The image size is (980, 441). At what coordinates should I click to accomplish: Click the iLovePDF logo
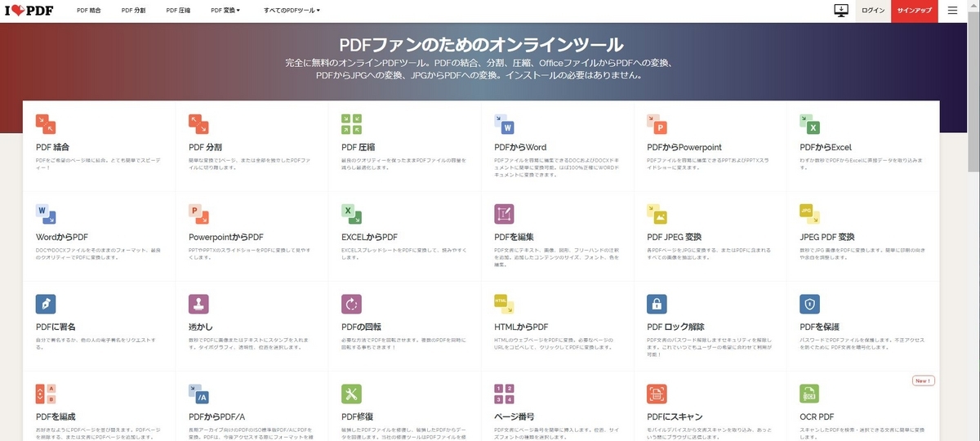30,11
